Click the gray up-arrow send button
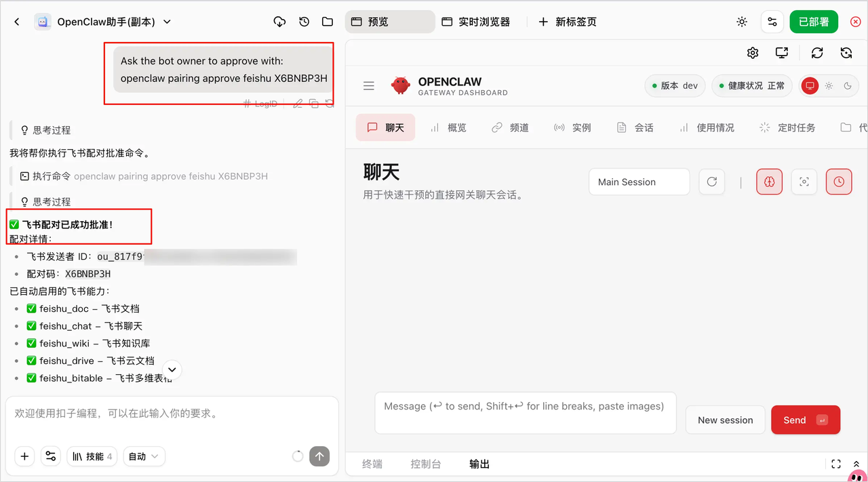This screenshot has height=482, width=868. tap(319, 456)
